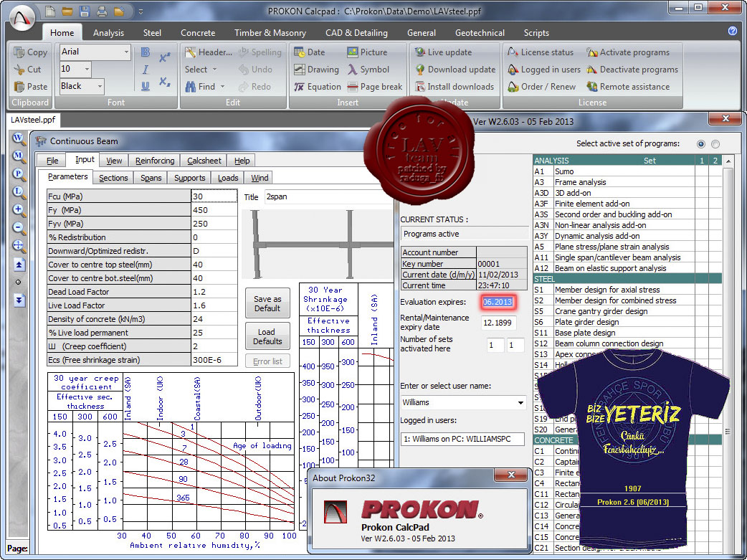Open the Arial font name dropdown
747x560 pixels.
[126, 52]
